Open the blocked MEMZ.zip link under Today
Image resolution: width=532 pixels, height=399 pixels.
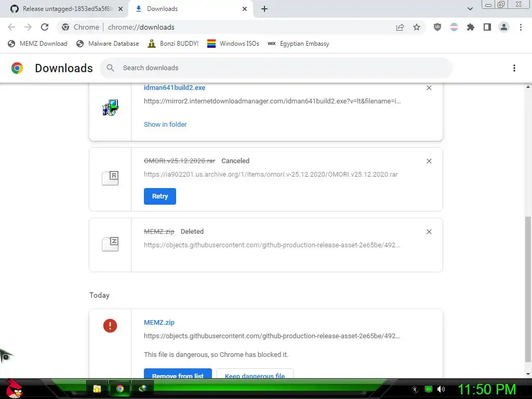[x=159, y=323]
